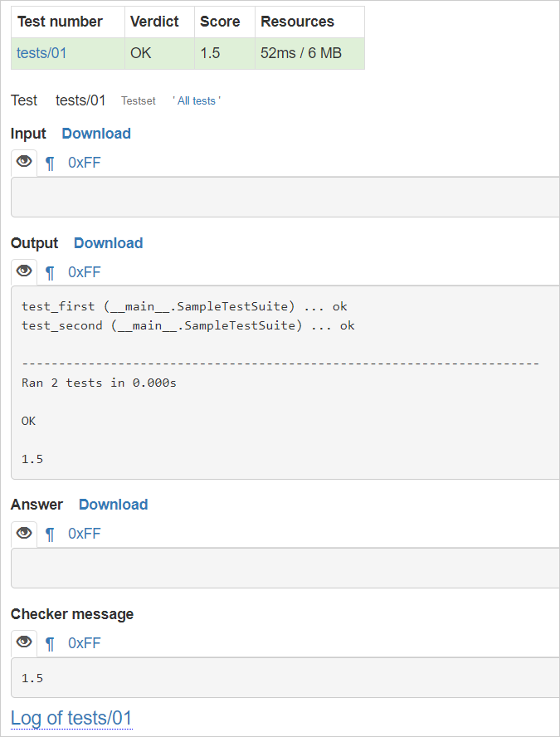The height and width of the screenshot is (737, 560).
Task: Switch Output view to 0xFF hex mode
Action: click(x=84, y=272)
